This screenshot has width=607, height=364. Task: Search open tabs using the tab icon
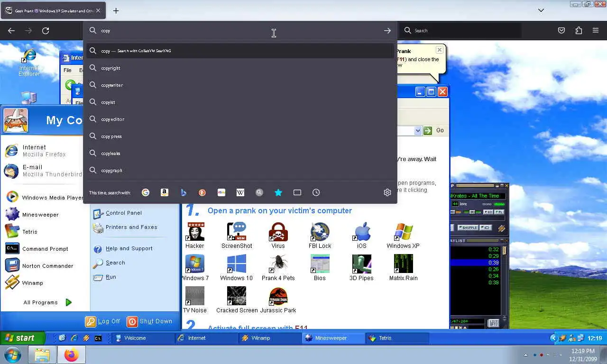(x=297, y=192)
